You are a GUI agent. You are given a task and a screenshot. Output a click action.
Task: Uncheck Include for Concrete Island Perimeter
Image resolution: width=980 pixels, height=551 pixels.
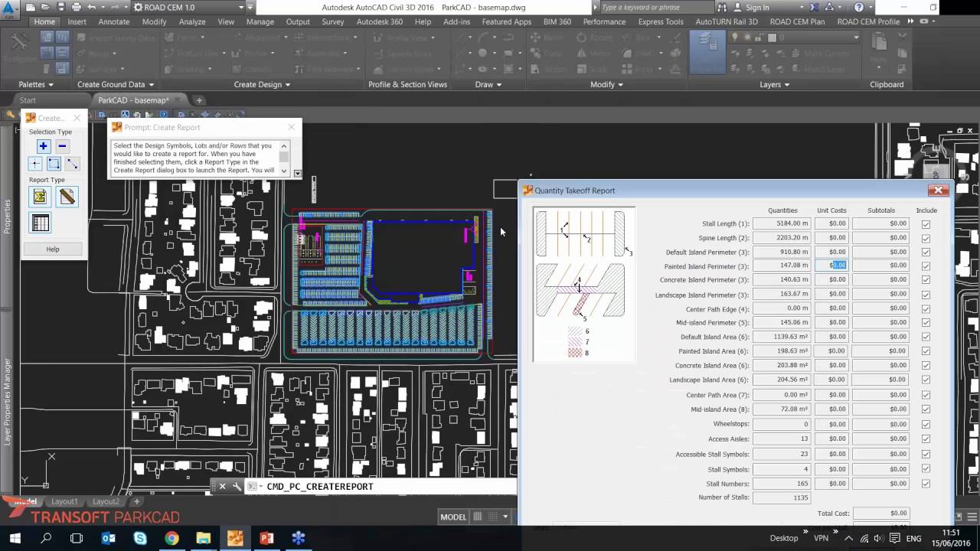(926, 280)
